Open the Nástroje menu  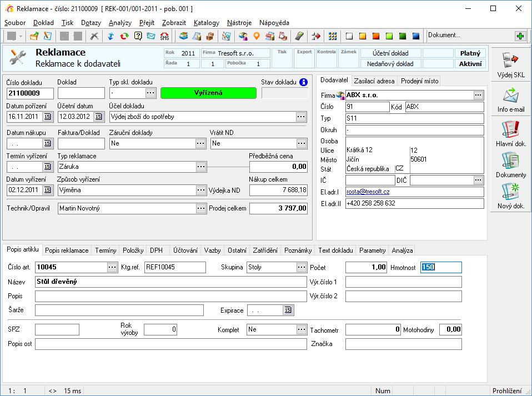239,23
